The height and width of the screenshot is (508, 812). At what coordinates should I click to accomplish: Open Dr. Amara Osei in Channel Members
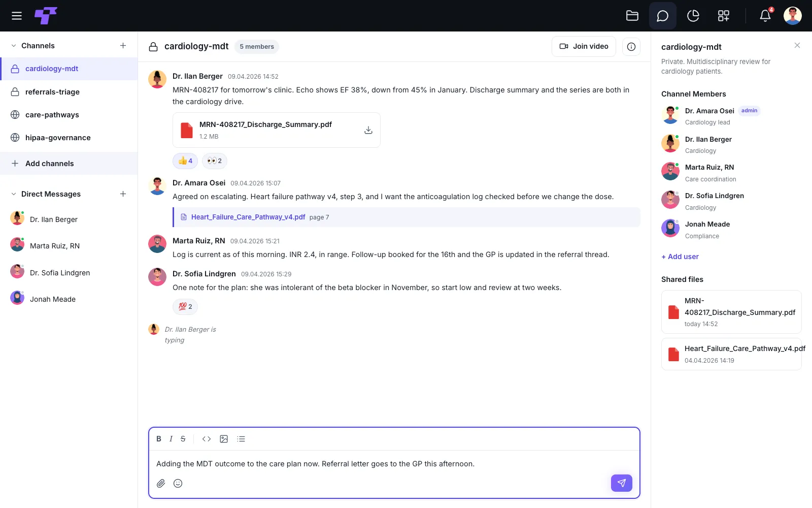(731, 116)
